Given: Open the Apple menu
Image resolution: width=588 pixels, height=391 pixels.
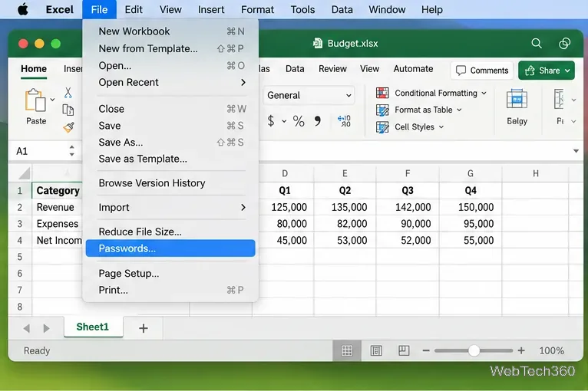Looking at the screenshot, I should (23, 9).
